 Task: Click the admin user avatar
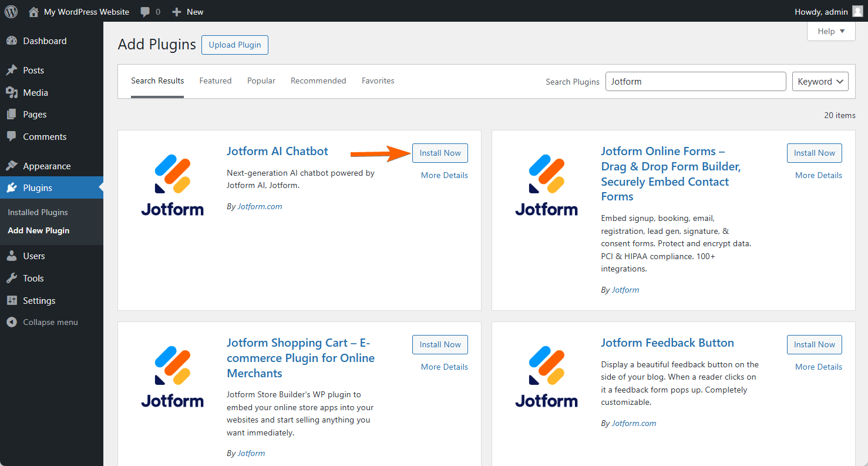857,12
